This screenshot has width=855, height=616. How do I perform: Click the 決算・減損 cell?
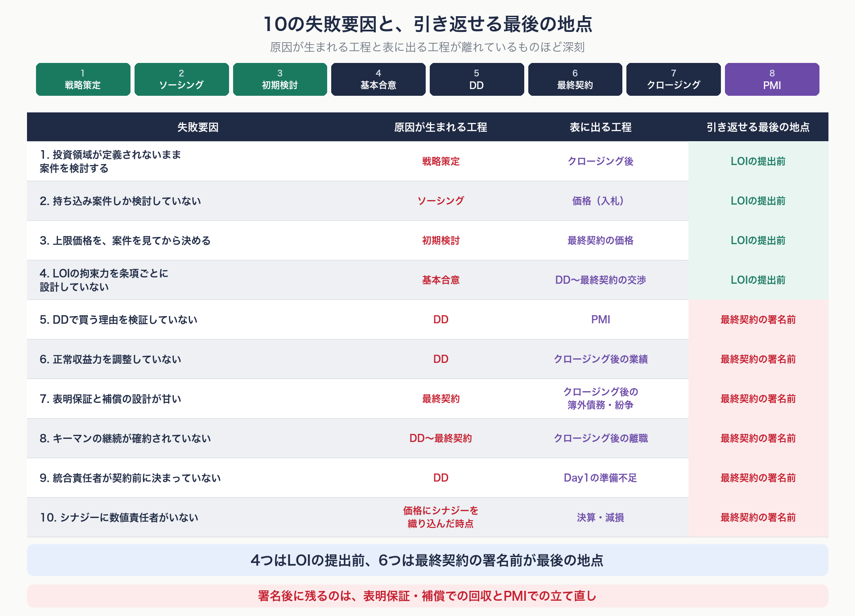tap(601, 518)
